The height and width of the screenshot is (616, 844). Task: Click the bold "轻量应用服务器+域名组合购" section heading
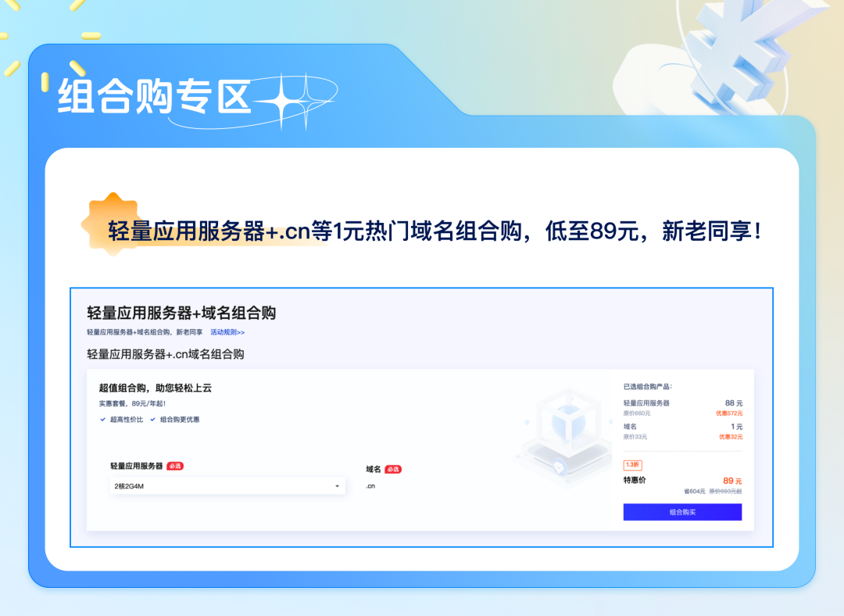click(x=181, y=313)
